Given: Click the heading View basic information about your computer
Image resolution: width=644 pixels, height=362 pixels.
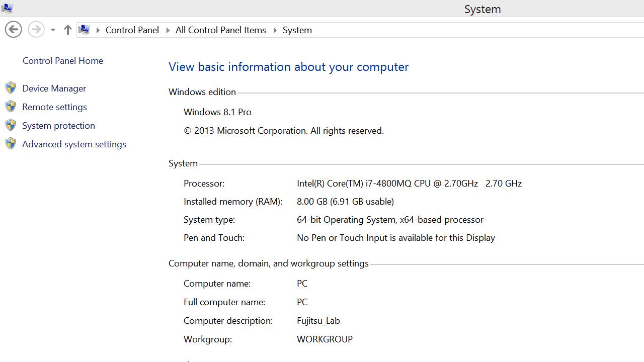Looking at the screenshot, I should (x=288, y=67).
